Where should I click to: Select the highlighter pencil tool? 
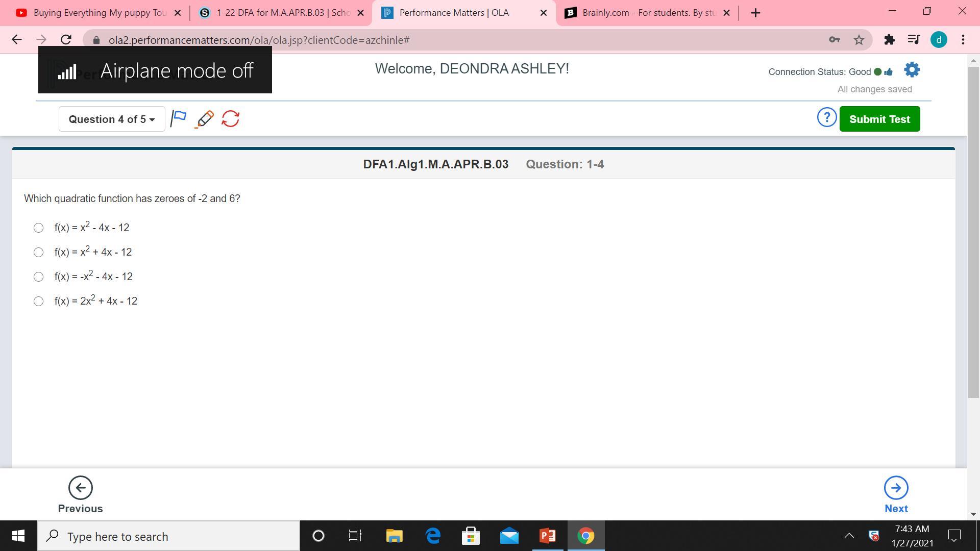point(205,119)
